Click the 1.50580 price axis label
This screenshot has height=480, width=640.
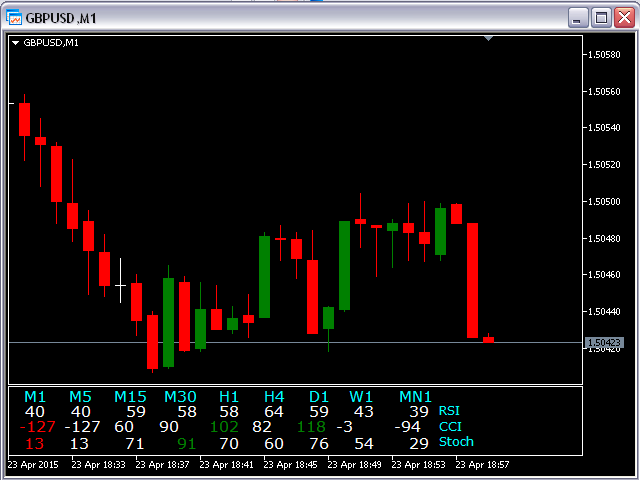point(604,55)
